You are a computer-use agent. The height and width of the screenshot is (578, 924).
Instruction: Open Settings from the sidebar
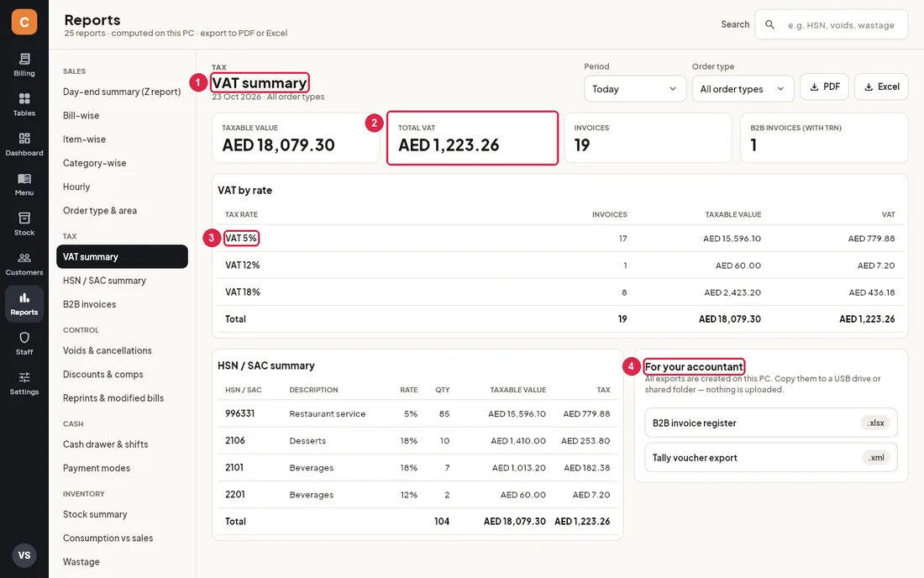tap(24, 383)
